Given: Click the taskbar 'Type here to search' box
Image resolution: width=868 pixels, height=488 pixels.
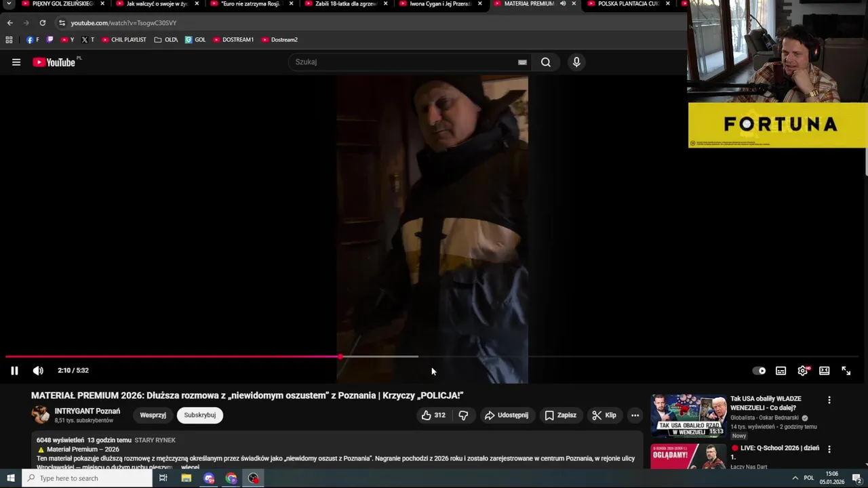Looking at the screenshot, I should pos(87,479).
